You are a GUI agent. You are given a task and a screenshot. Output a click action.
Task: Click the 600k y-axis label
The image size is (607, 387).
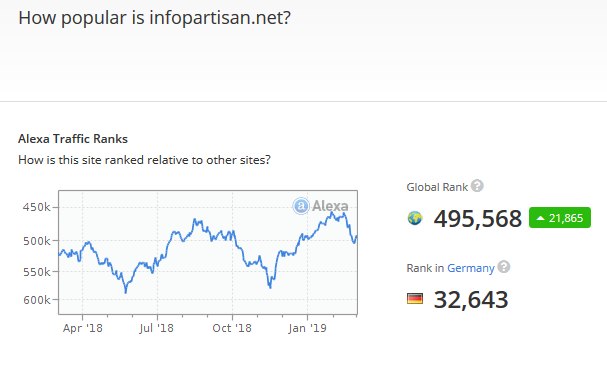pyautogui.click(x=37, y=300)
